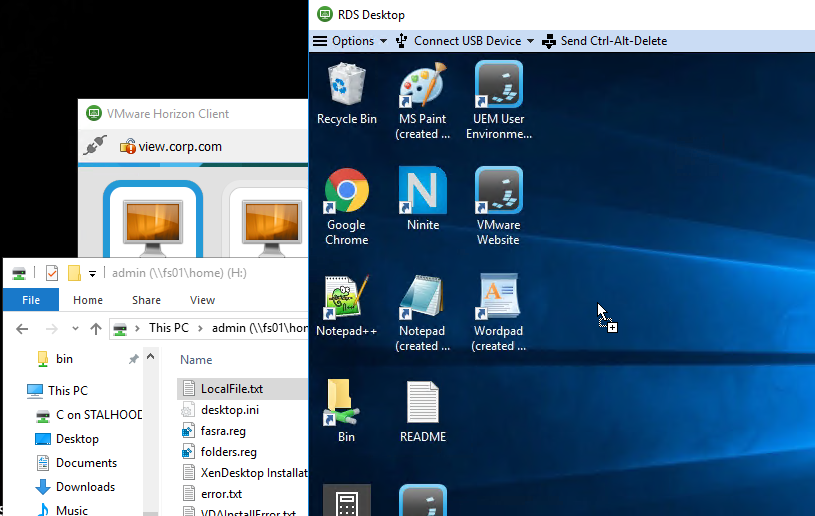Switch to Home ribbon tab
Viewport: 815px width, 516px height.
pos(88,300)
